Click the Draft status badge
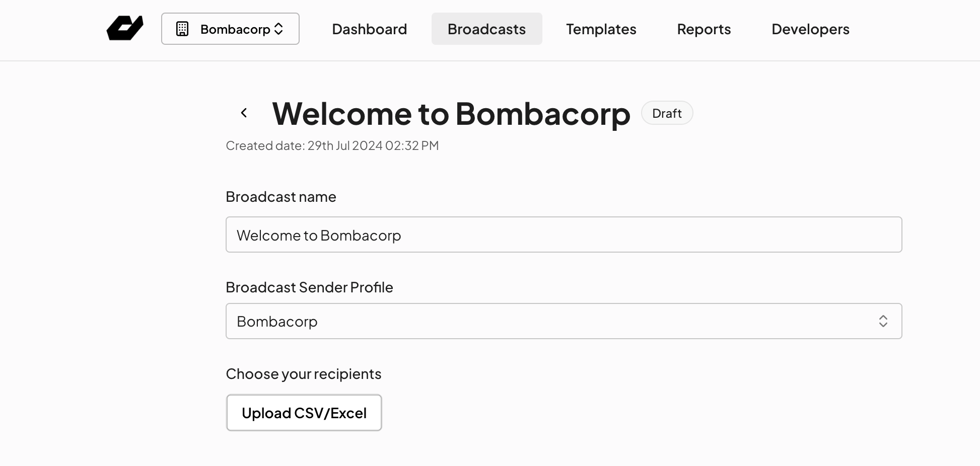The width and height of the screenshot is (980, 466). click(667, 113)
